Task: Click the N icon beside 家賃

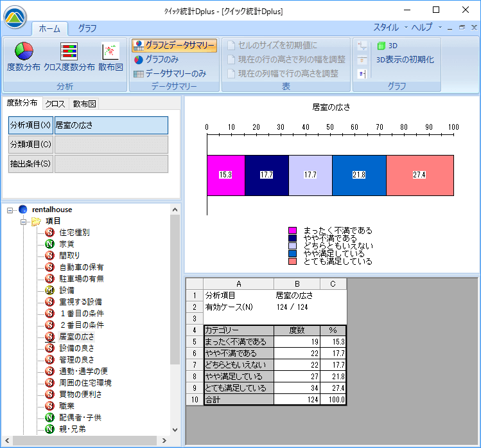Action: pyautogui.click(x=49, y=244)
